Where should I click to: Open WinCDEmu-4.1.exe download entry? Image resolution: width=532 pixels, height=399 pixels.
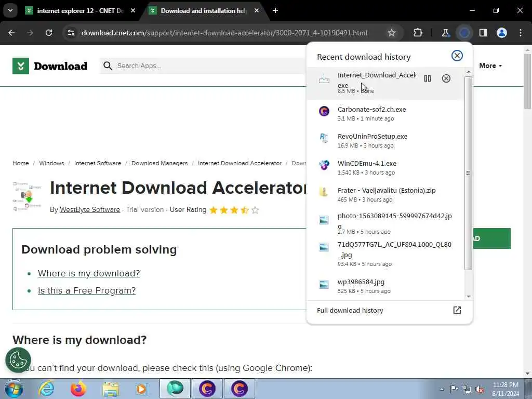coord(385,168)
